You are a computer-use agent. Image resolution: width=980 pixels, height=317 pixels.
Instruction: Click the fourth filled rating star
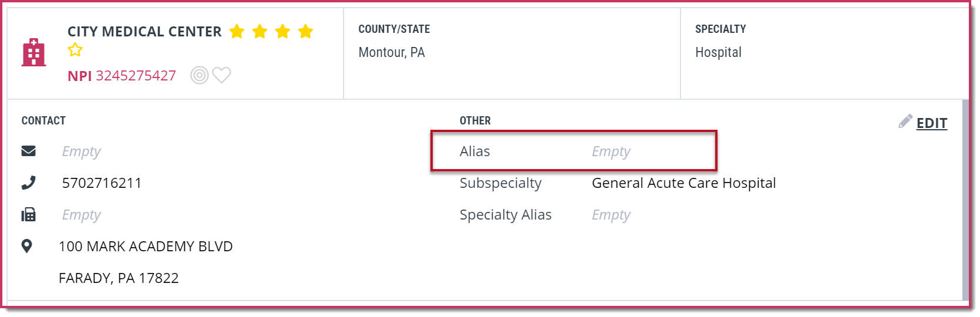(x=305, y=31)
